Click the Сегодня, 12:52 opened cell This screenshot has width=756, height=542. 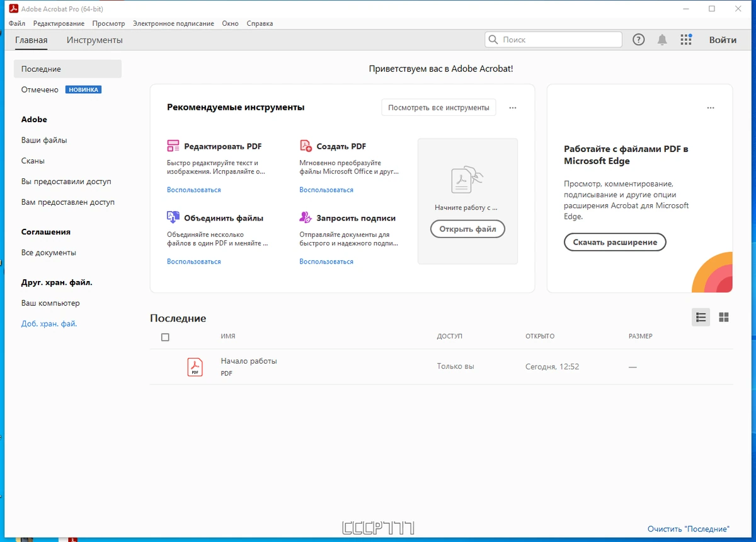coord(553,366)
